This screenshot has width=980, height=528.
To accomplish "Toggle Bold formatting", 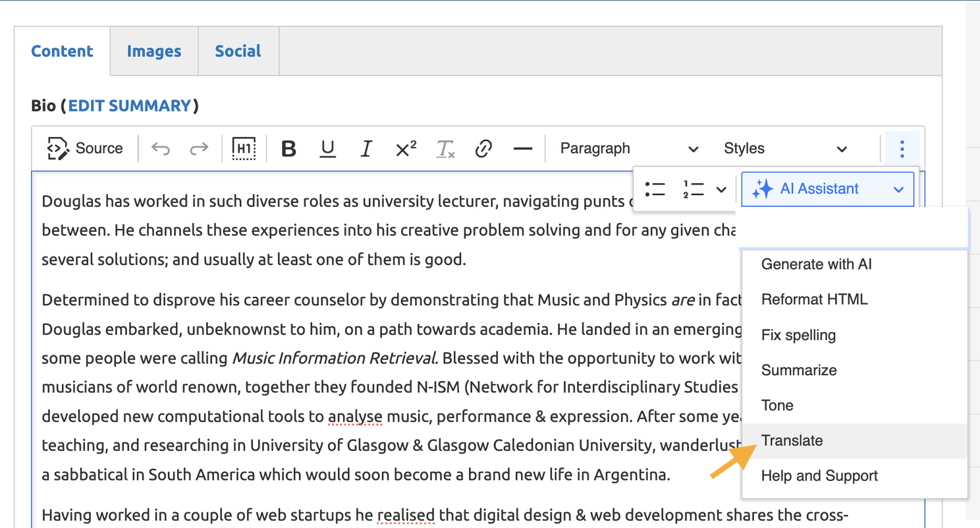I will (288, 148).
